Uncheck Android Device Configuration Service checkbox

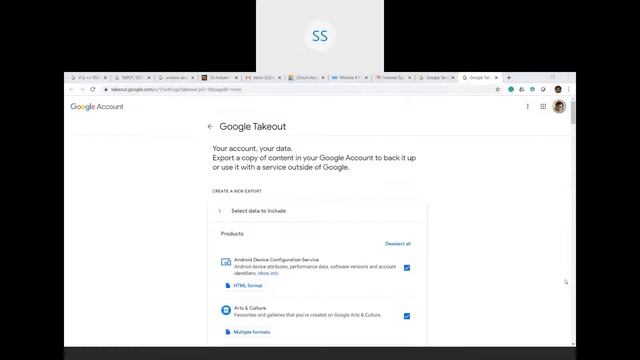(x=407, y=268)
